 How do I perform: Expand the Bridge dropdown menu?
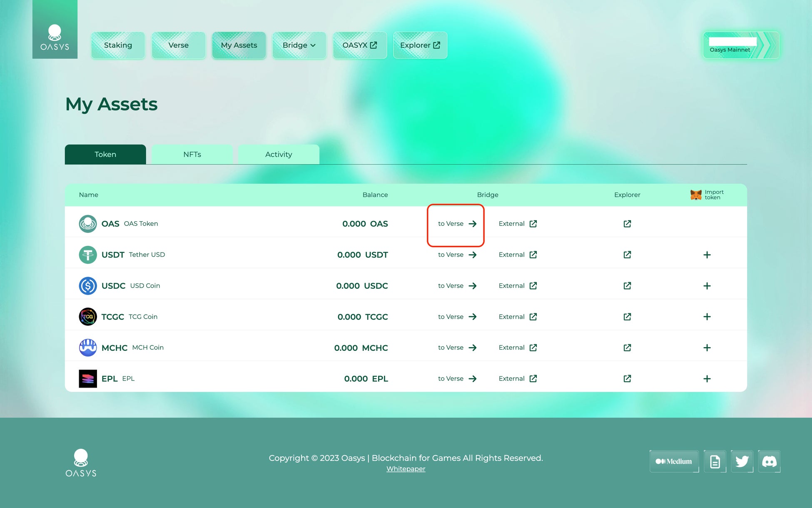click(299, 45)
